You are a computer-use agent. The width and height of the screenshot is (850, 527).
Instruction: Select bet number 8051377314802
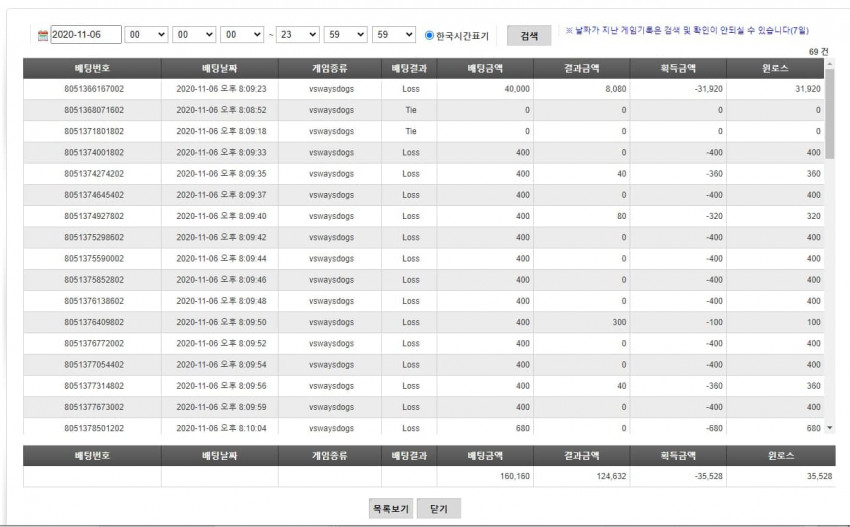[94, 386]
